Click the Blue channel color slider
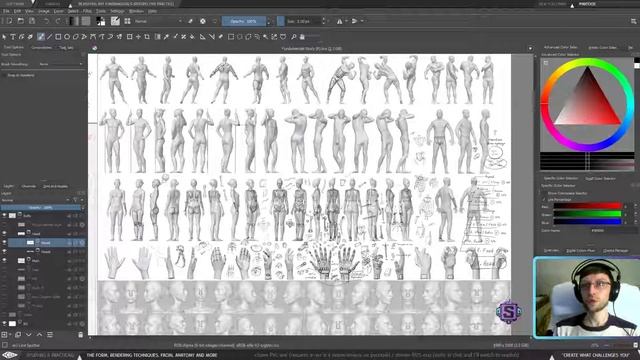Viewport: 640px width, 360px height. click(587, 222)
